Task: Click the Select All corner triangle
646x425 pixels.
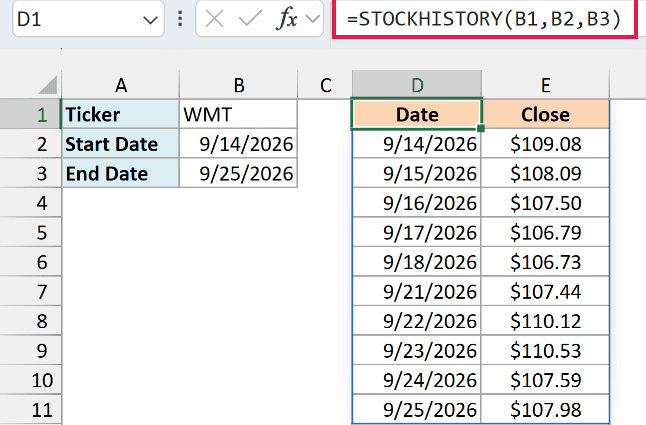Action: [x=48, y=85]
